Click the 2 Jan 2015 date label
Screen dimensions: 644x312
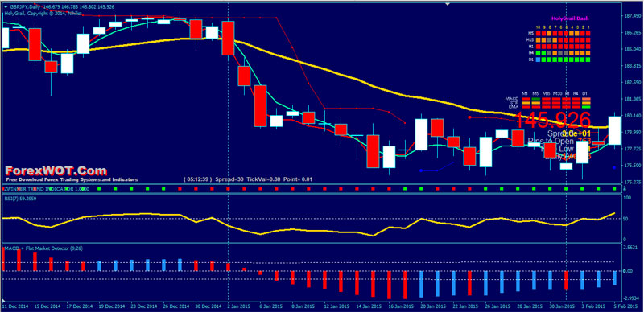click(240, 306)
